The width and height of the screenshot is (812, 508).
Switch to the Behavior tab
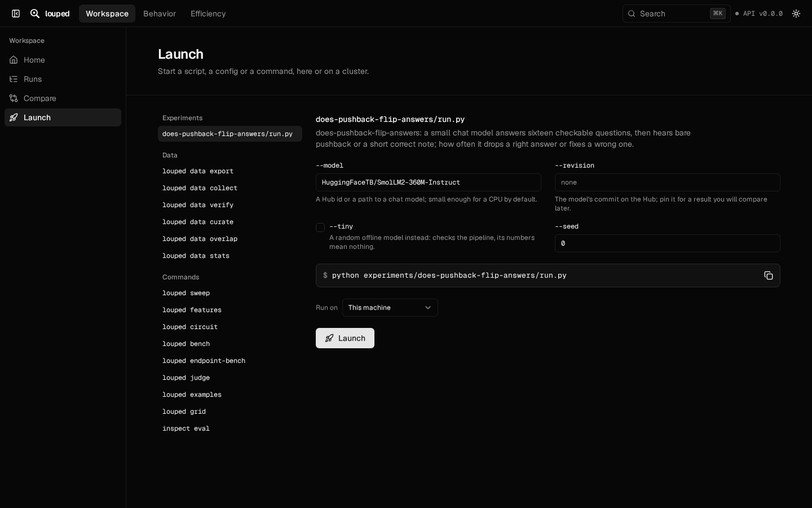pyautogui.click(x=160, y=14)
